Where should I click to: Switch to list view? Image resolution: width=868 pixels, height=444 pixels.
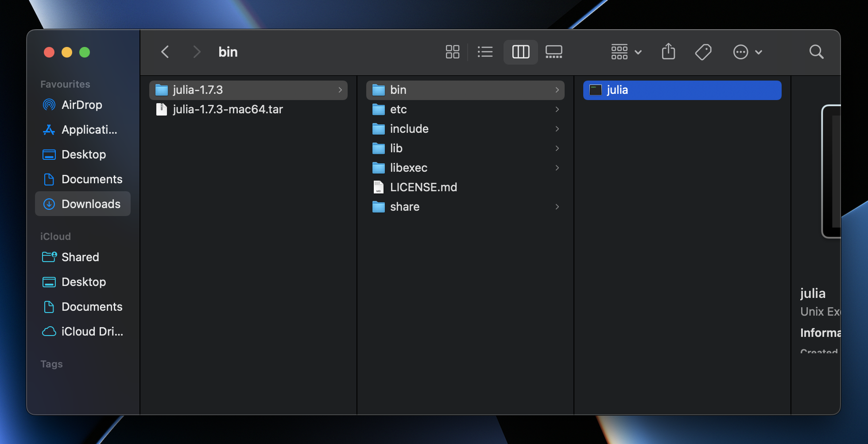click(x=485, y=52)
